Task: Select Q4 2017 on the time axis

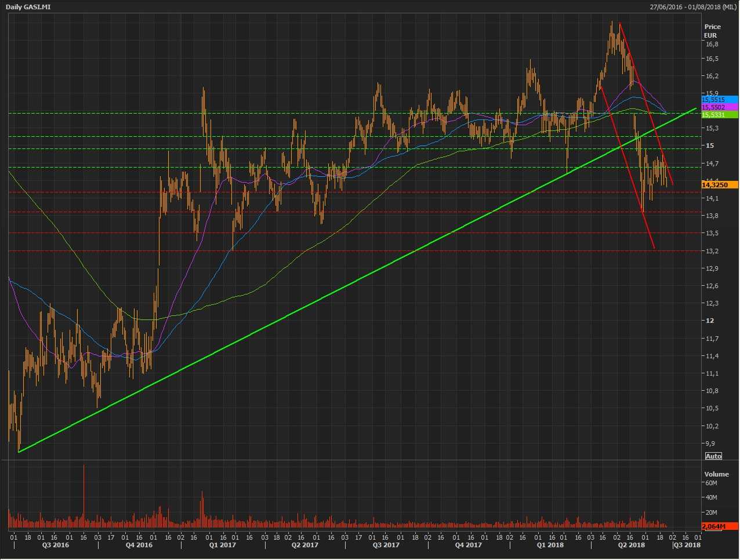Action: pos(468,545)
